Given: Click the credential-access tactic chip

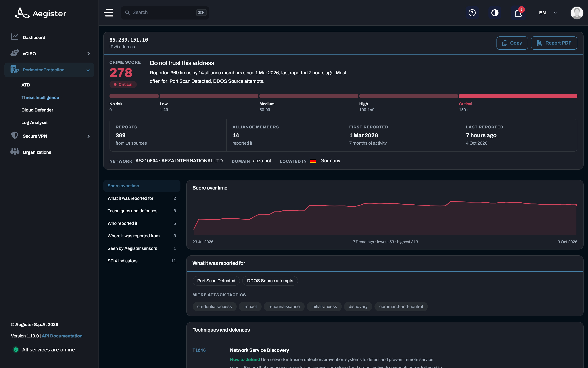Looking at the screenshot, I should [x=214, y=306].
